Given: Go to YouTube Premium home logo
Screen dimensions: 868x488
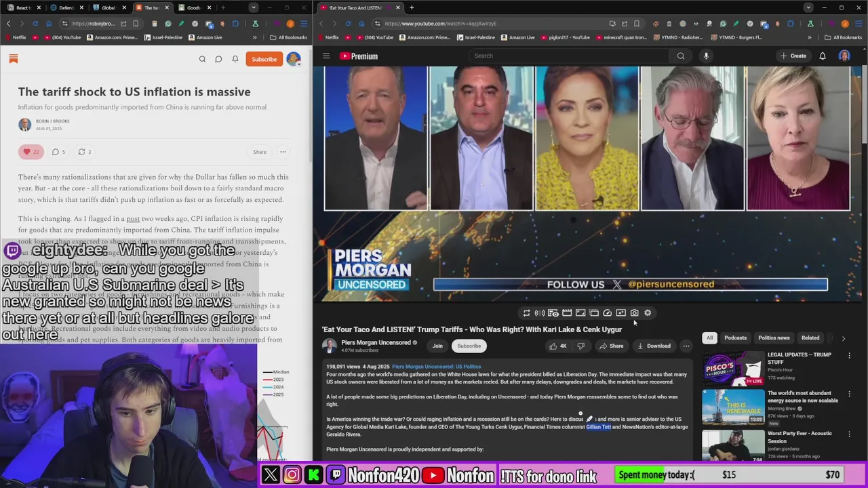Looking at the screenshot, I should click(359, 56).
